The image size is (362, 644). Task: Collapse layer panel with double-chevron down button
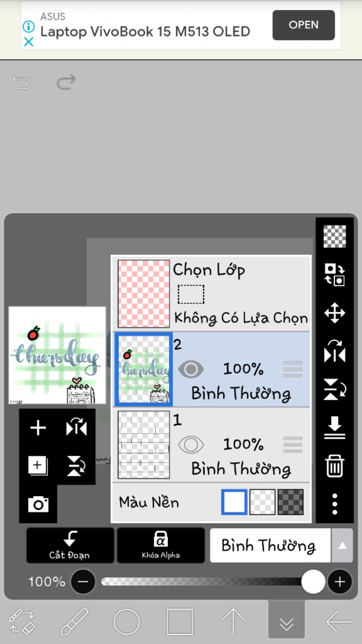click(286, 622)
